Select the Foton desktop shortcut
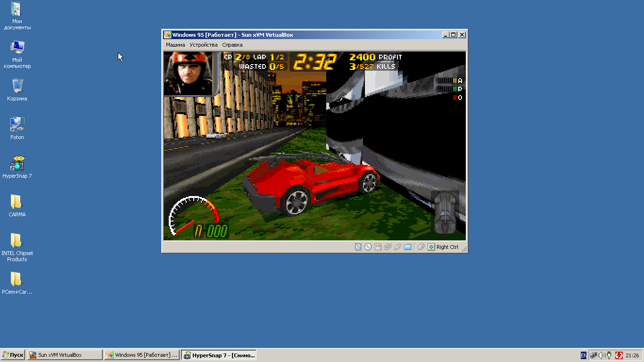The image size is (644, 362). pos(17,129)
